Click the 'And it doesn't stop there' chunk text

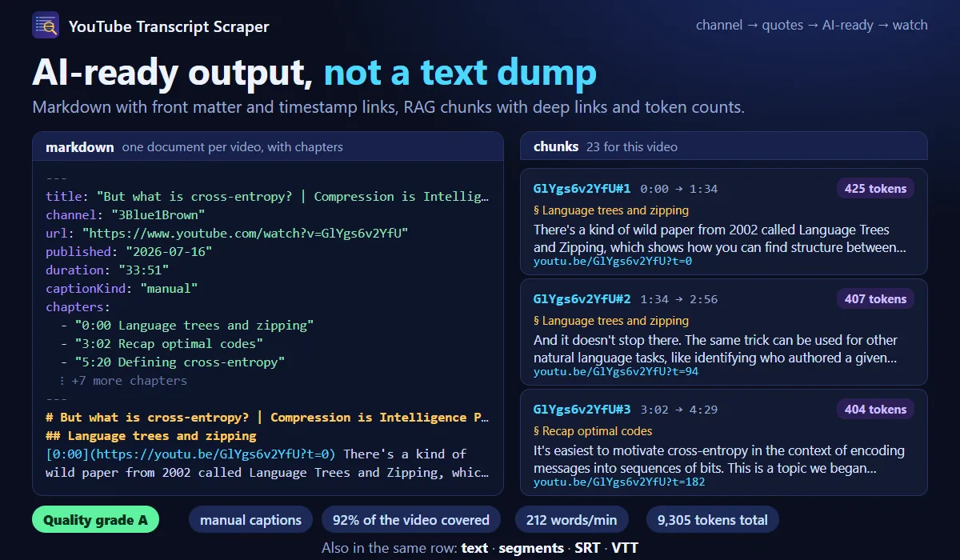716,349
